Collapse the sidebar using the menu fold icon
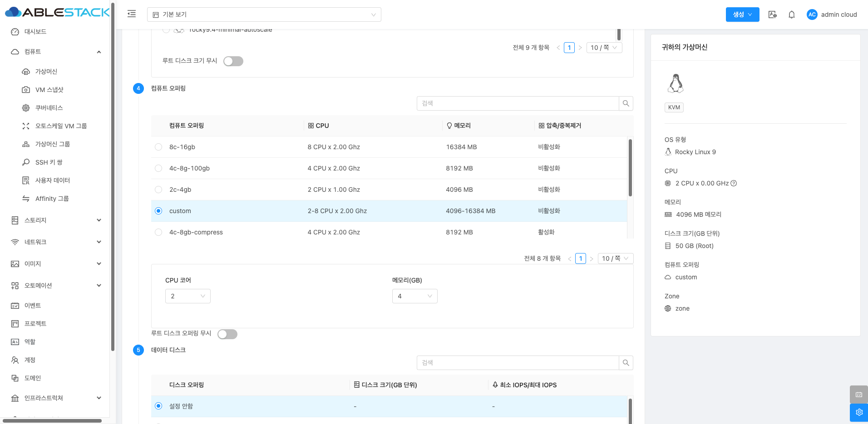 [x=132, y=14]
